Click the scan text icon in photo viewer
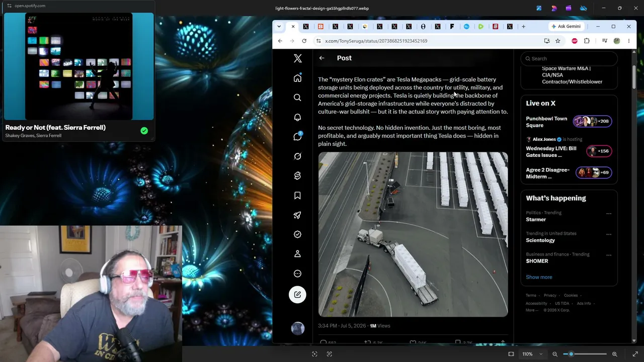 click(x=330, y=354)
